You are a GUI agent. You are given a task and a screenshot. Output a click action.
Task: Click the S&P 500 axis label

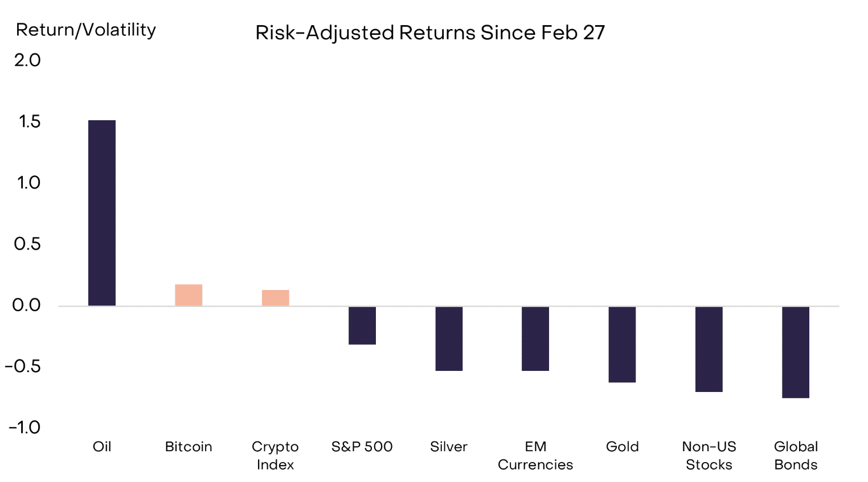(x=362, y=447)
